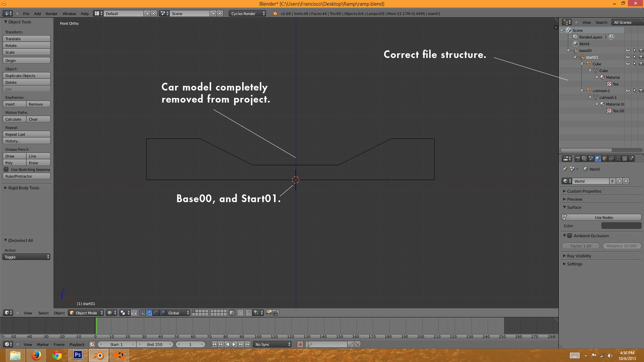Image resolution: width=644 pixels, height=362 pixels.
Task: Click the Blender logo in info header
Action: pyautogui.click(x=275, y=13)
